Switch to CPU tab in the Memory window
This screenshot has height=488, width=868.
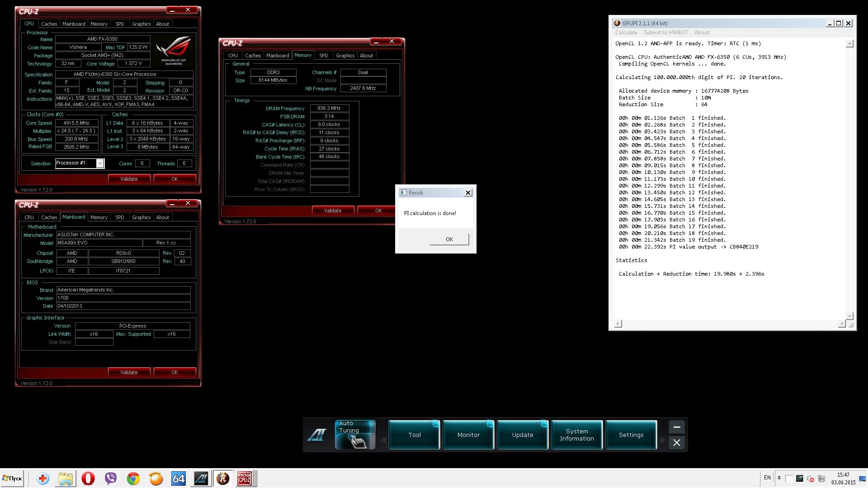[x=233, y=56]
